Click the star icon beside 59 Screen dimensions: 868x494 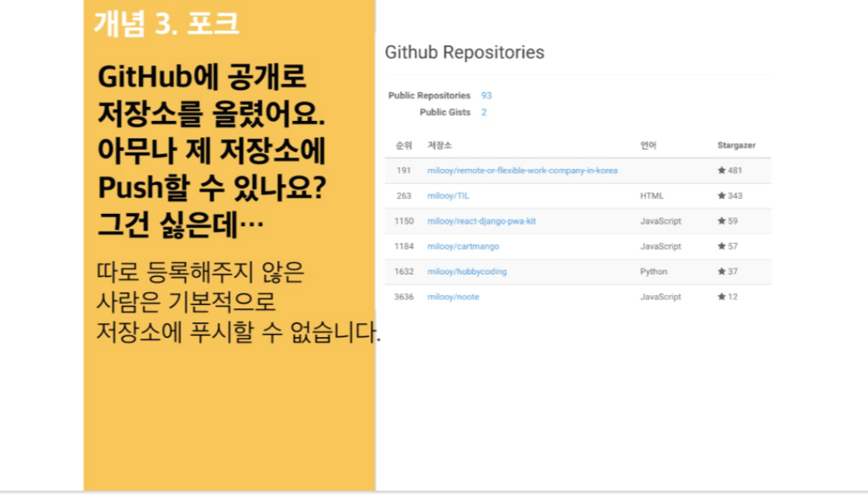pyautogui.click(x=721, y=220)
